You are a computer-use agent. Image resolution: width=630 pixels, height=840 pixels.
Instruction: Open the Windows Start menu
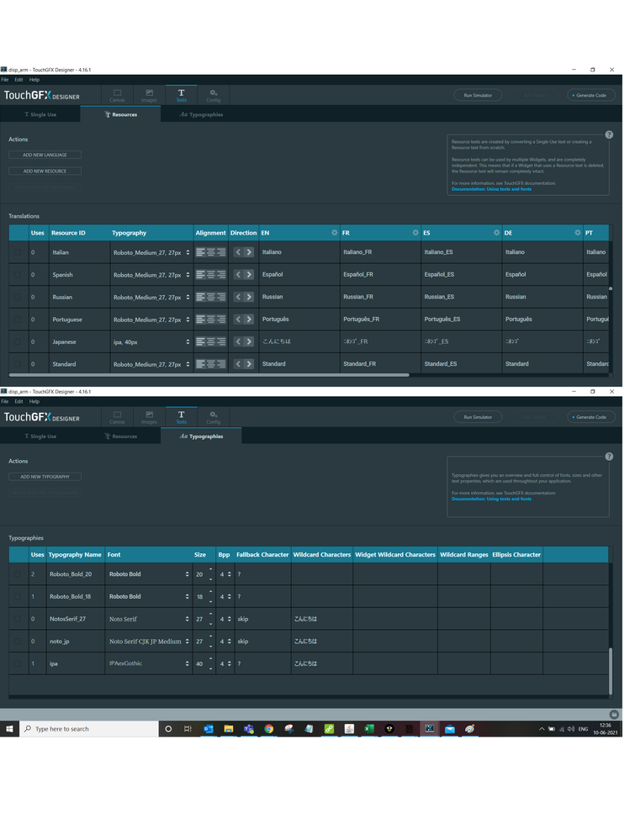[9, 728]
